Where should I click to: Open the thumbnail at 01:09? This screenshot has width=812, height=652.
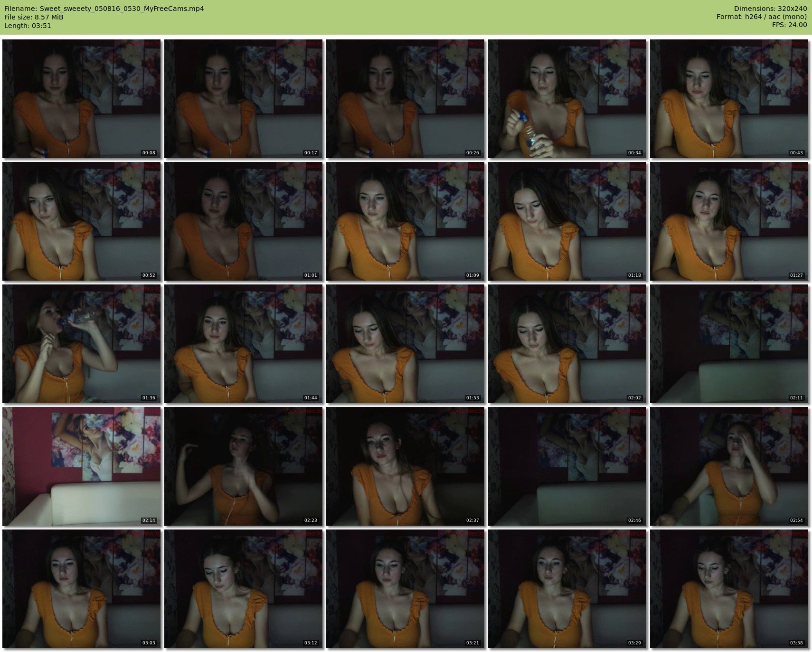click(406, 221)
